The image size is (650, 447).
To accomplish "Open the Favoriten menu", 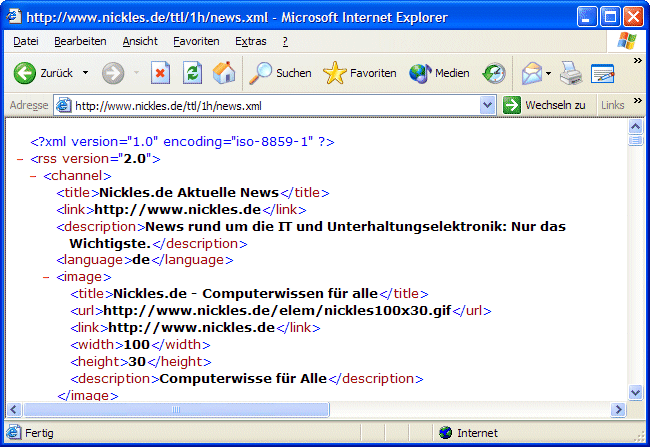I will coord(196,41).
